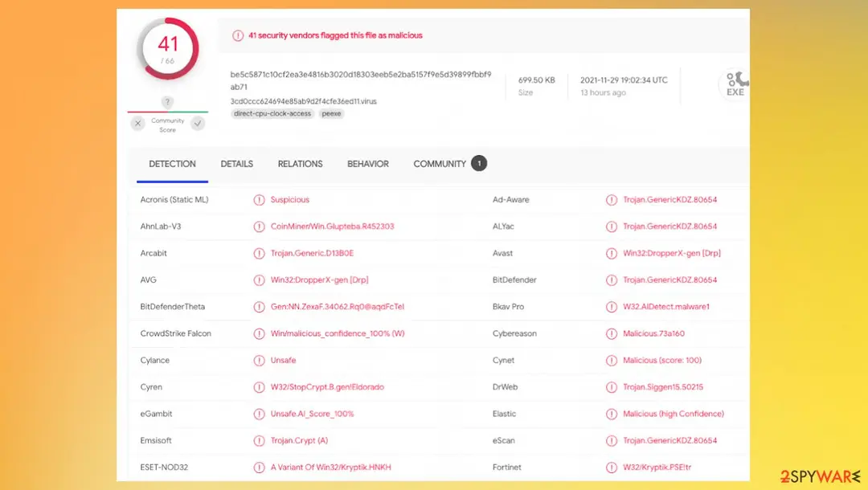Switch to the DETAILS tab

click(237, 164)
